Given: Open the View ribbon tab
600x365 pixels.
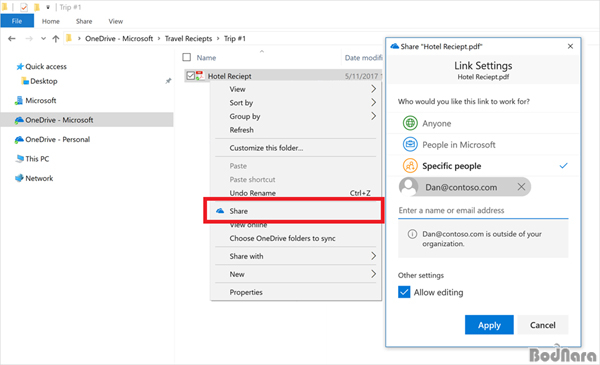Looking at the screenshot, I should (x=116, y=21).
